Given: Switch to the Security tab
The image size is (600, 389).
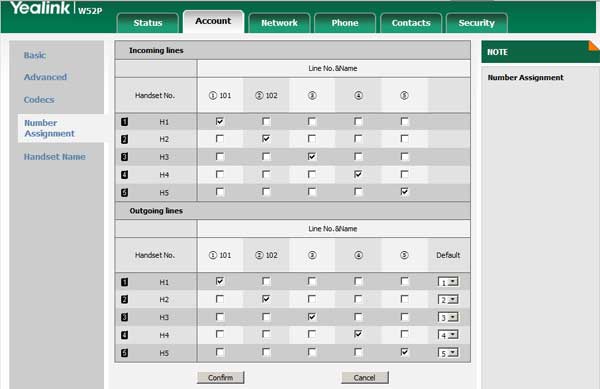Looking at the screenshot, I should coord(477,23).
